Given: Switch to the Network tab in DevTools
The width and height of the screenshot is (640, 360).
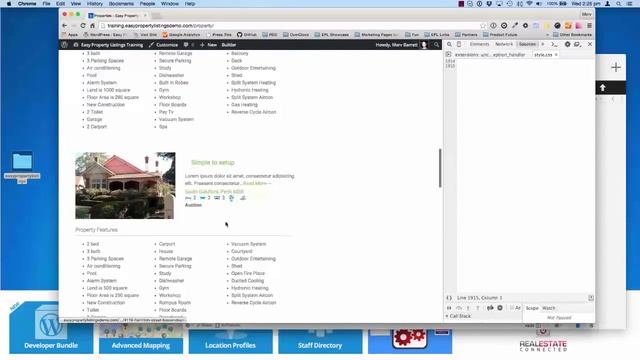Looking at the screenshot, I should (504, 44).
